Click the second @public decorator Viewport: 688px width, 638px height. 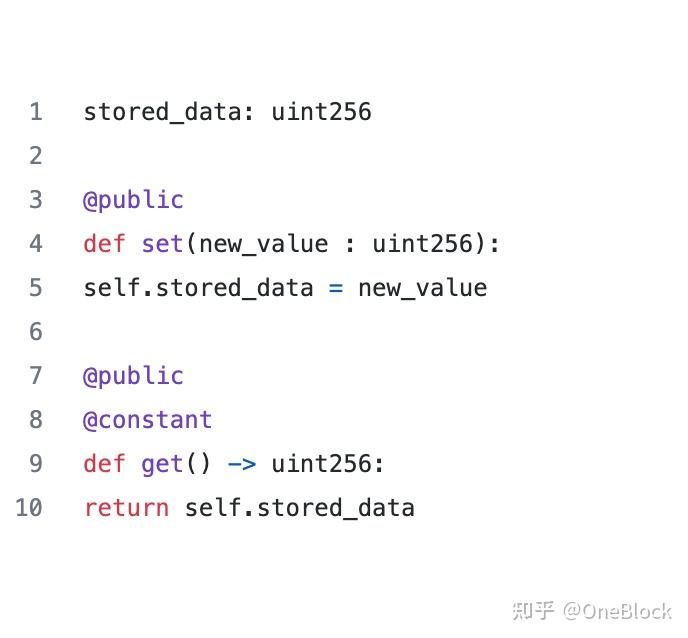(x=133, y=376)
